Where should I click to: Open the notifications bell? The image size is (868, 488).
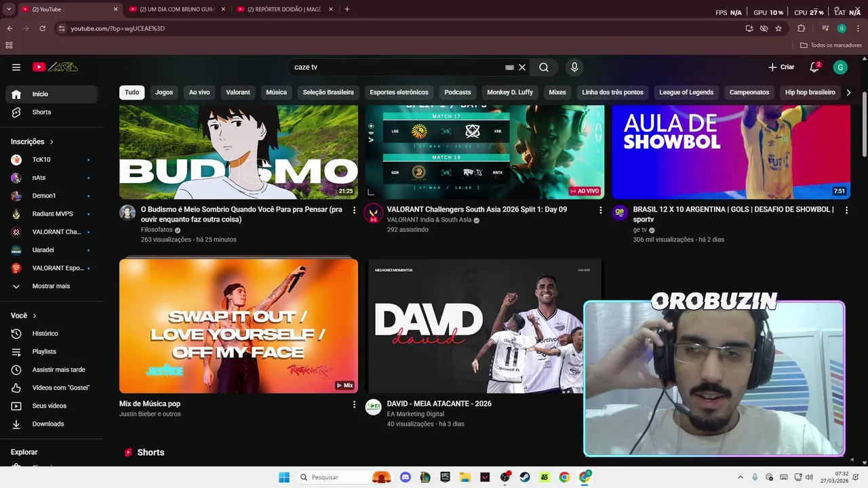coord(814,67)
